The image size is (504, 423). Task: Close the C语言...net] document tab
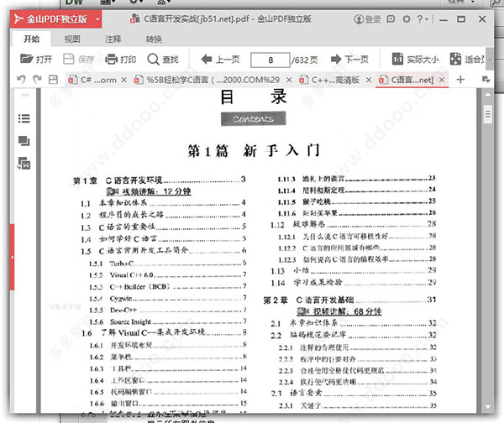click(x=442, y=80)
